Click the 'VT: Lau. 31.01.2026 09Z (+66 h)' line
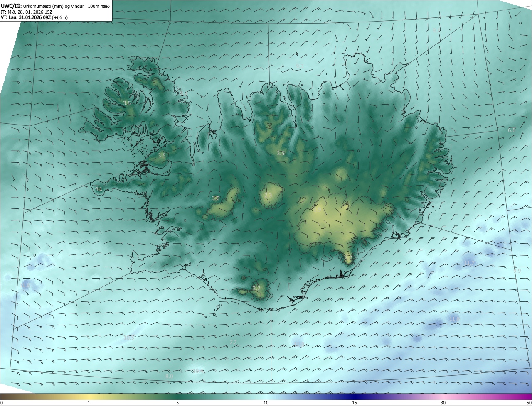Screen dimensions: 532x406 [34, 17]
